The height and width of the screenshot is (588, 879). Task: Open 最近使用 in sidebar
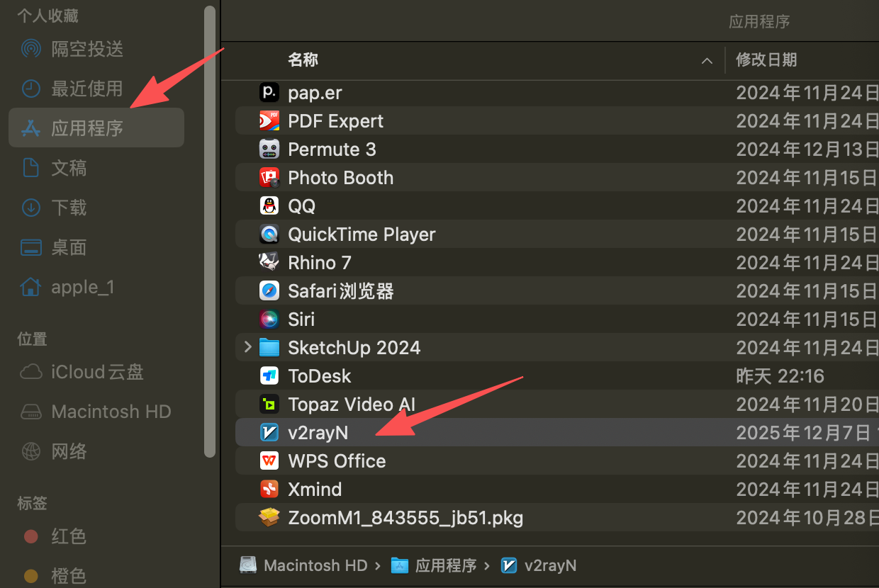tap(87, 89)
